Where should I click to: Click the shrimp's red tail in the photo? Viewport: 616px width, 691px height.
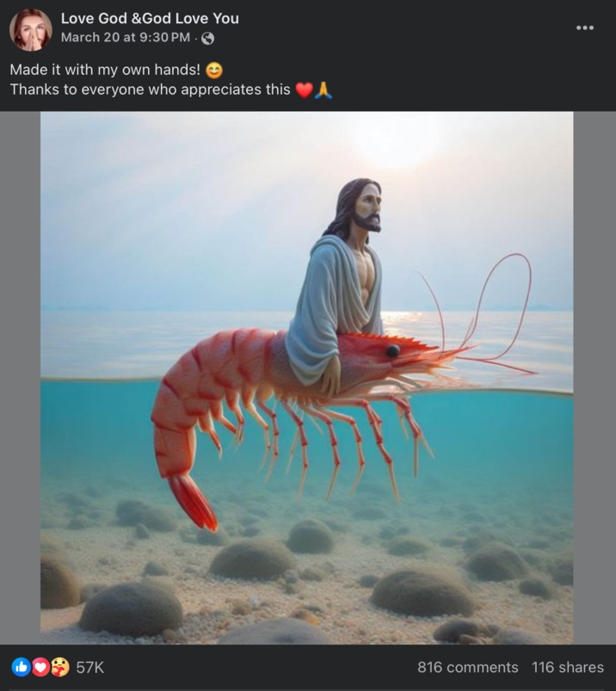[x=193, y=503]
